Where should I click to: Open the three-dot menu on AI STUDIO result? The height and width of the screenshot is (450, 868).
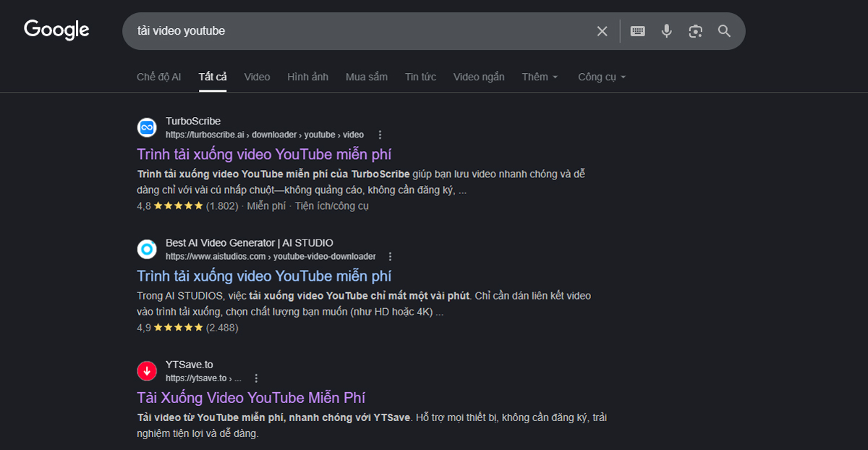[390, 255]
